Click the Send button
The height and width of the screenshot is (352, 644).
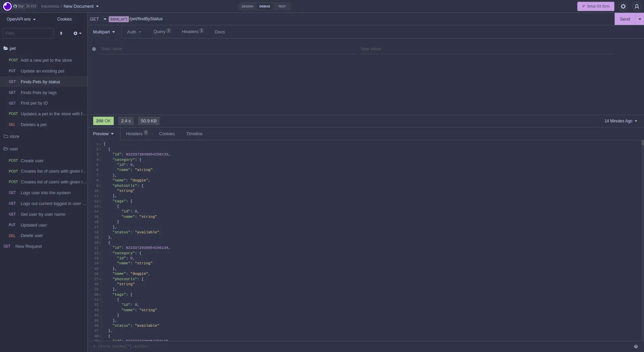[x=625, y=19]
